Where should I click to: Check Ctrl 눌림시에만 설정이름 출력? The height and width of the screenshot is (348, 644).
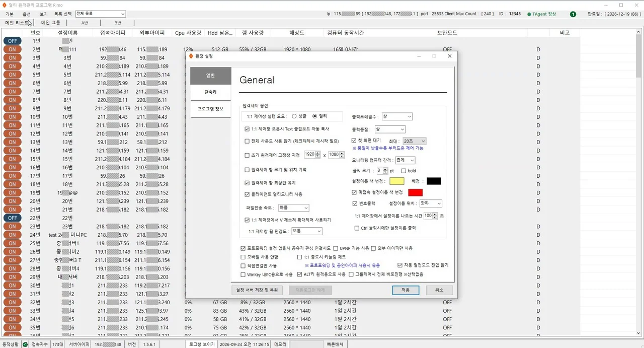pyautogui.click(x=357, y=228)
